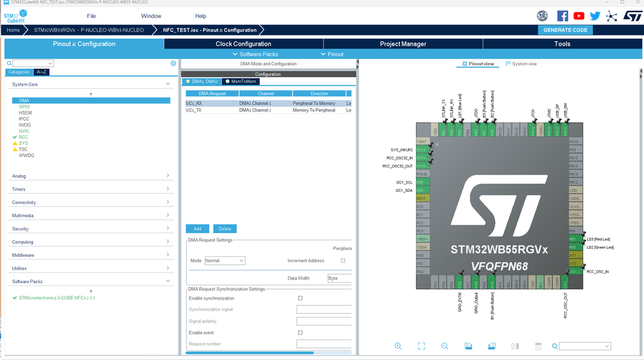
Task: Delete the selected DMA request
Action: [225, 229]
